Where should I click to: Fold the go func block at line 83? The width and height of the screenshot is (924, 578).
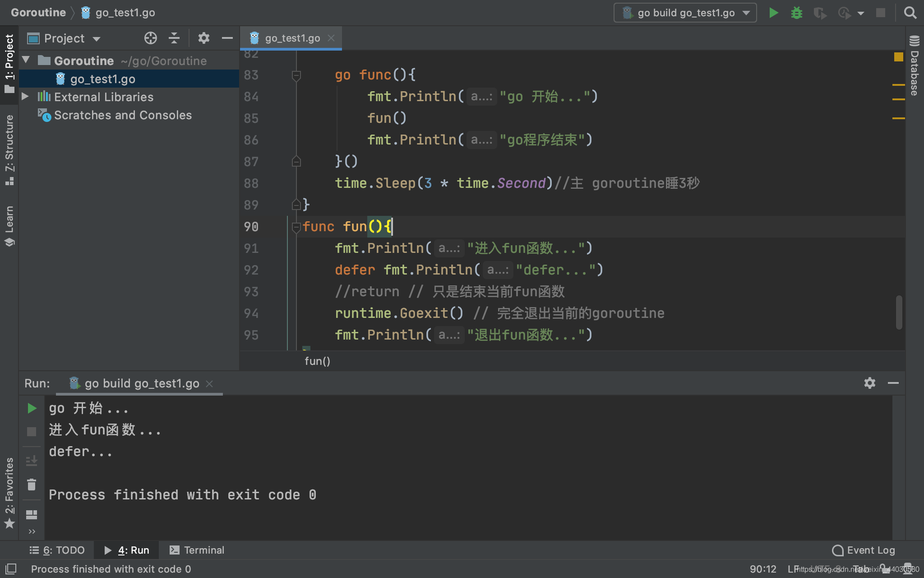(296, 75)
